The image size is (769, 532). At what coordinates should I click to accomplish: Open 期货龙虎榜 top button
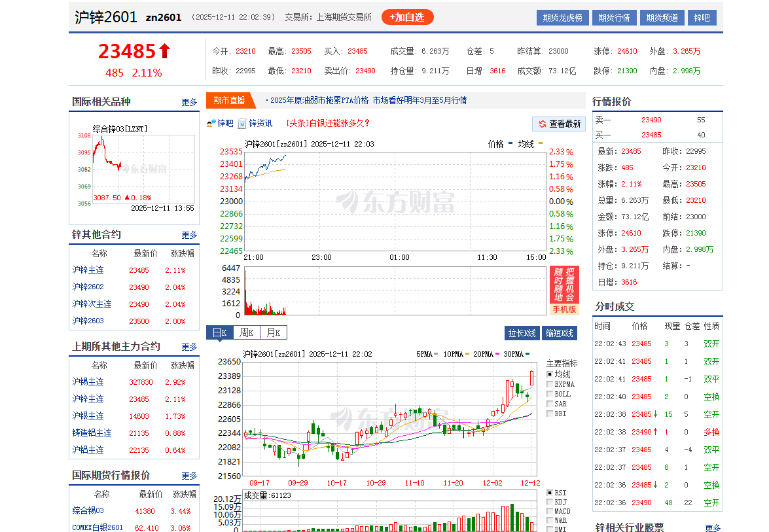pyautogui.click(x=562, y=18)
